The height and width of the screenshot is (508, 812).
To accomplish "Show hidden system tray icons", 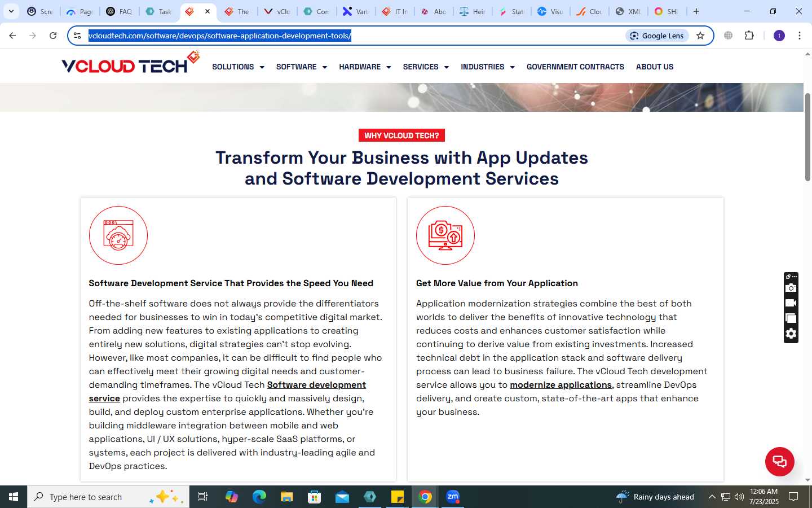I will pos(712,497).
